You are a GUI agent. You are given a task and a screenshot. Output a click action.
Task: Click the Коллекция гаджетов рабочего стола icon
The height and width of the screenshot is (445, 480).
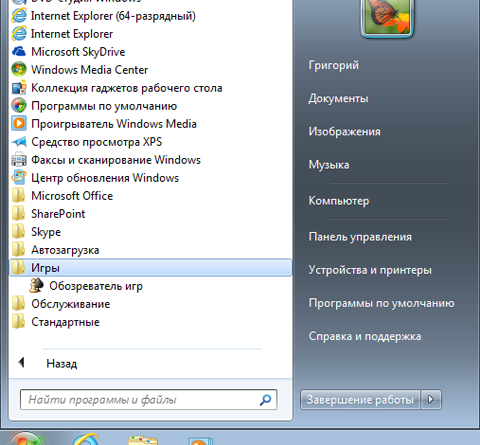coord(19,88)
